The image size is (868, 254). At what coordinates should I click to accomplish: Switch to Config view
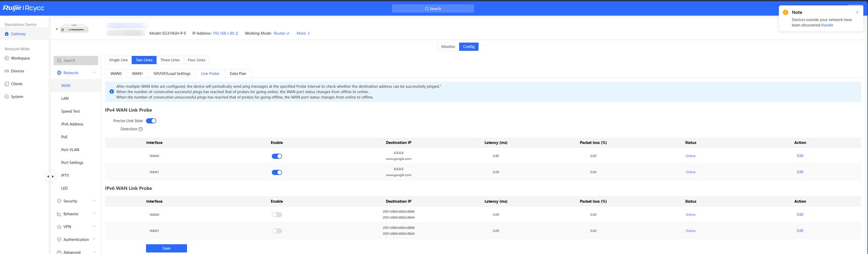[469, 47]
